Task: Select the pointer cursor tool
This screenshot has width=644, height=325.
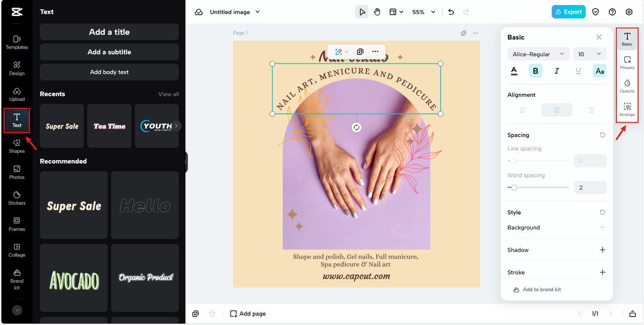Action: (362, 12)
